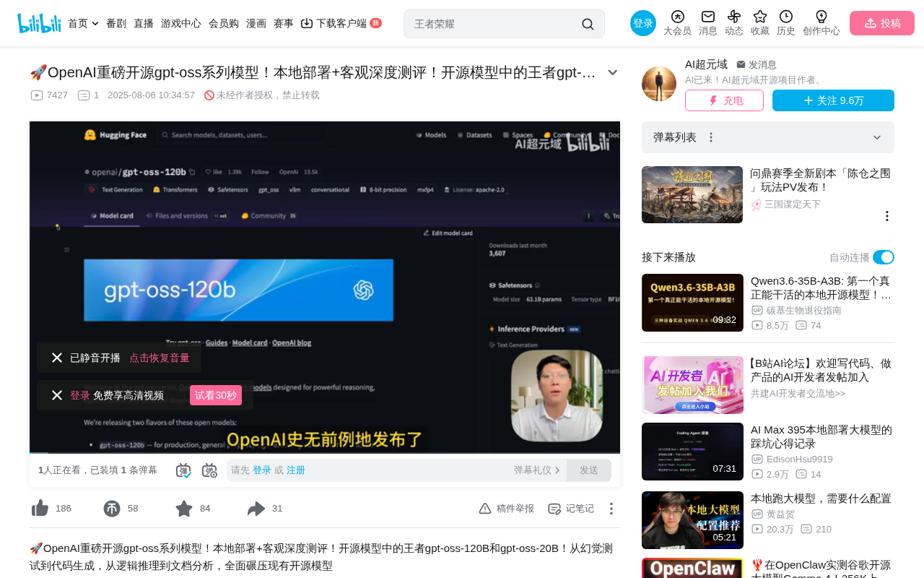Open 番剧 nav item
Image resolution: width=924 pixels, height=578 pixels.
116,23
